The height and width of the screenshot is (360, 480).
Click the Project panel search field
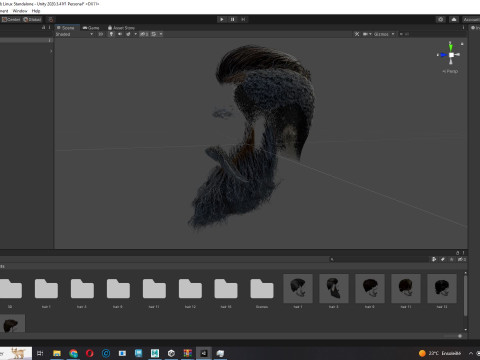pos(378,259)
